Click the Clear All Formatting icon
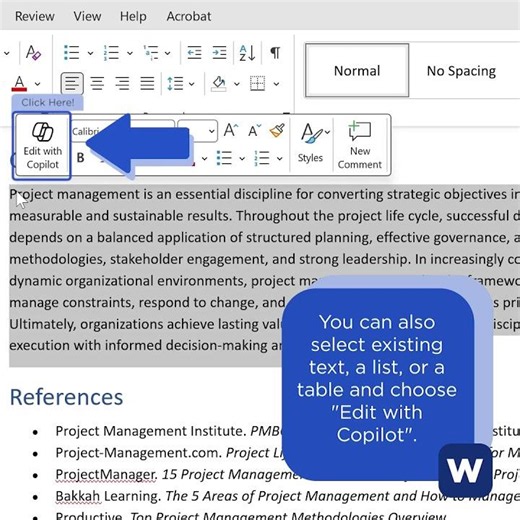520x520 pixels. point(33,53)
